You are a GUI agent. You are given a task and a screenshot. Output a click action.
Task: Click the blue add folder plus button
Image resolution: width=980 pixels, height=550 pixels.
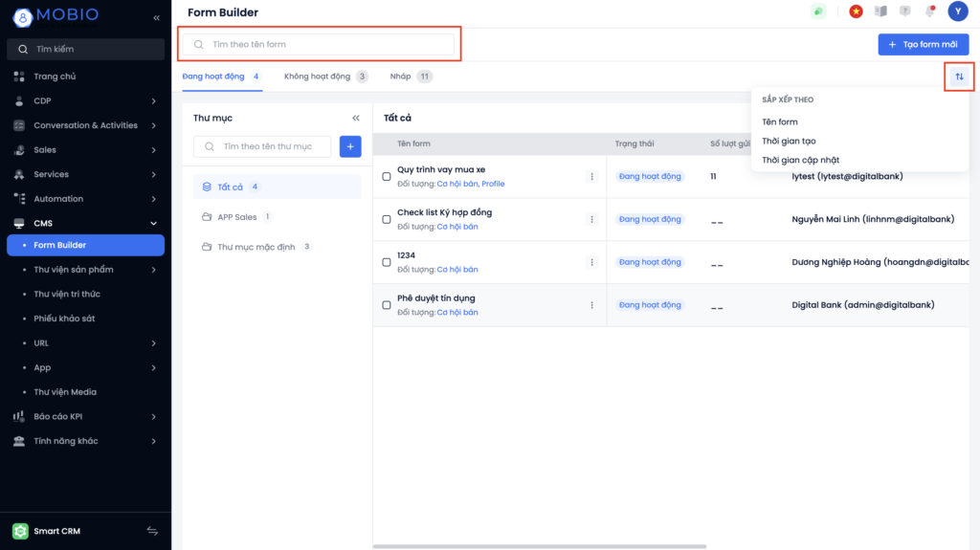(350, 146)
